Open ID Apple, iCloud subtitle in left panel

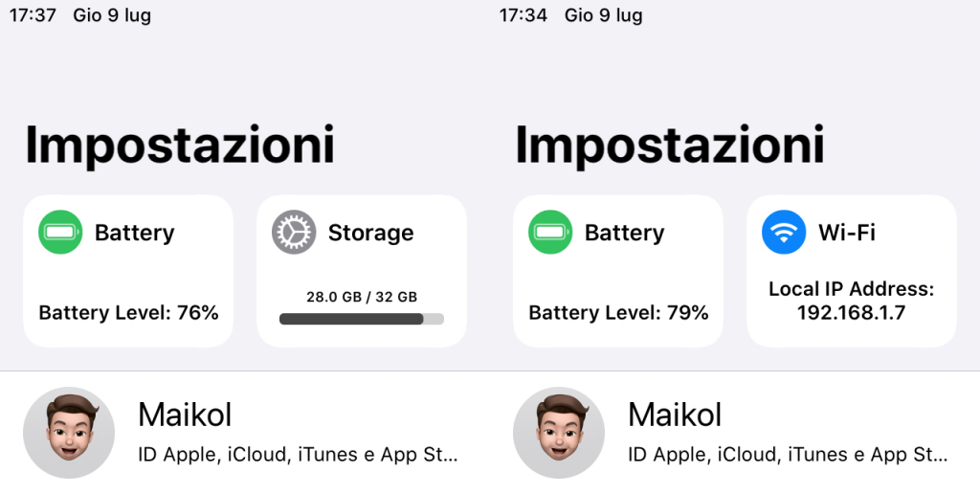click(x=299, y=455)
